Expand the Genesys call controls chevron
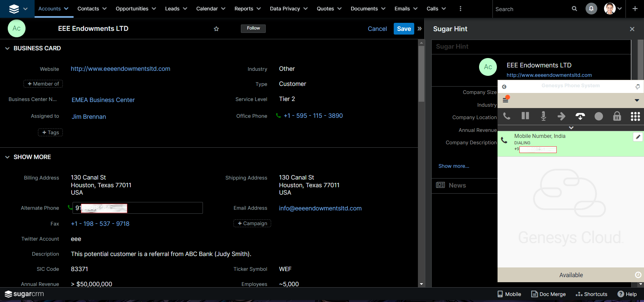Image resolution: width=644 pixels, height=302 pixels. point(571,128)
